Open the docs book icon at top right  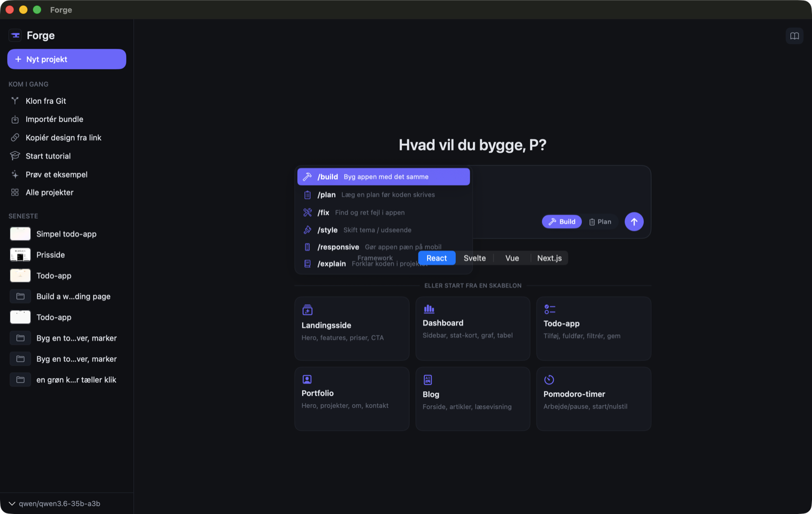[x=794, y=36]
